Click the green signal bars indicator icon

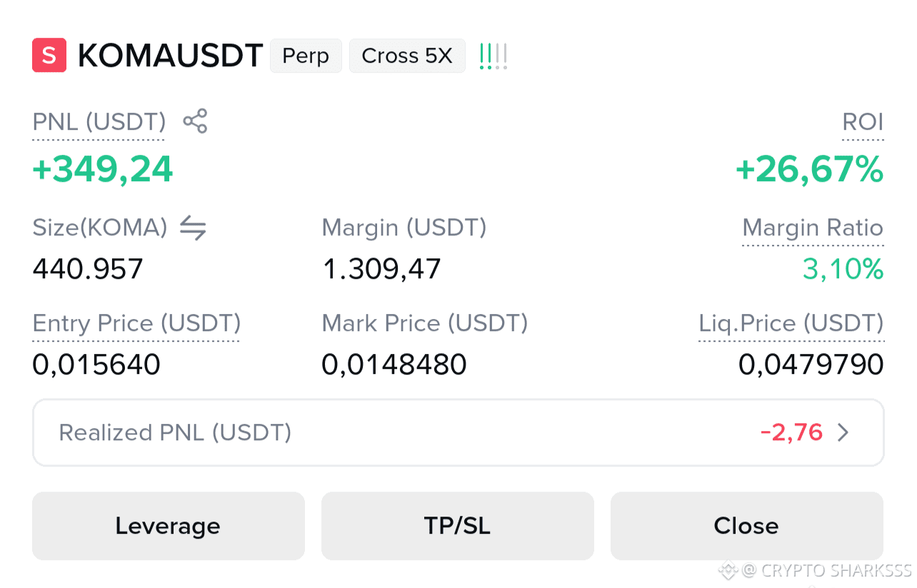click(493, 56)
